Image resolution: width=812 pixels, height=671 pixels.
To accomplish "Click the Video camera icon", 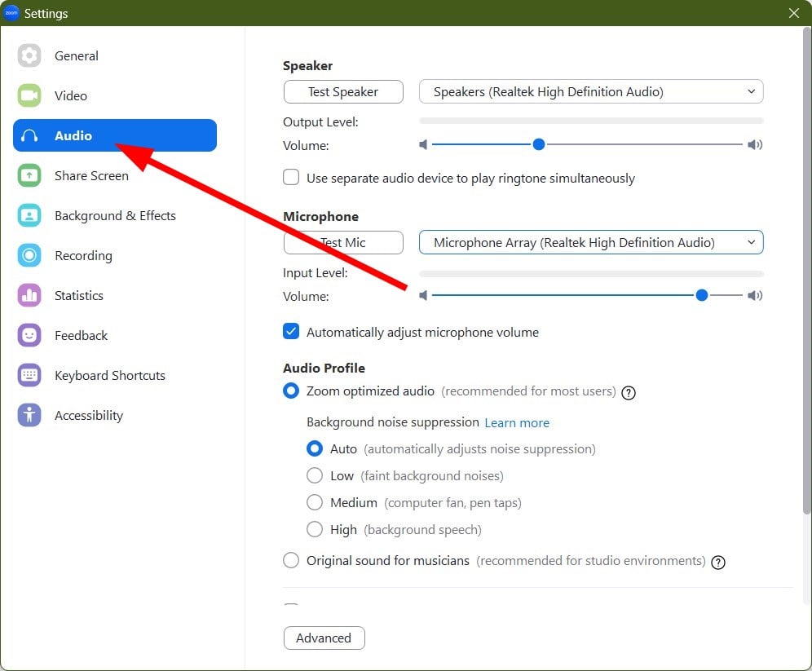I will tap(29, 95).
